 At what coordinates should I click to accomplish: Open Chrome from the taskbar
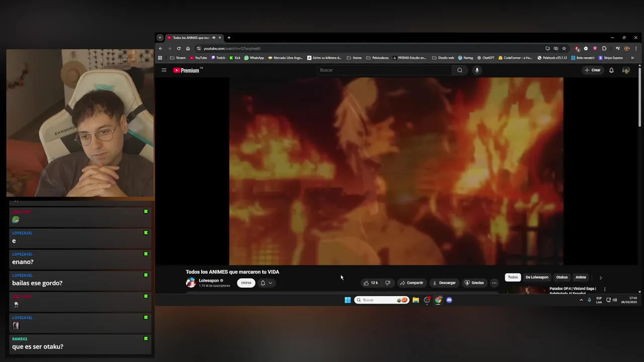click(438, 300)
